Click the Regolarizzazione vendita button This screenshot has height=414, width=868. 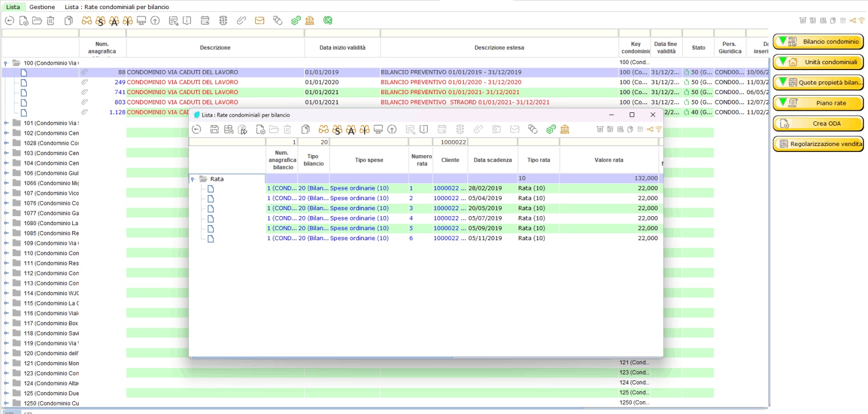click(818, 144)
